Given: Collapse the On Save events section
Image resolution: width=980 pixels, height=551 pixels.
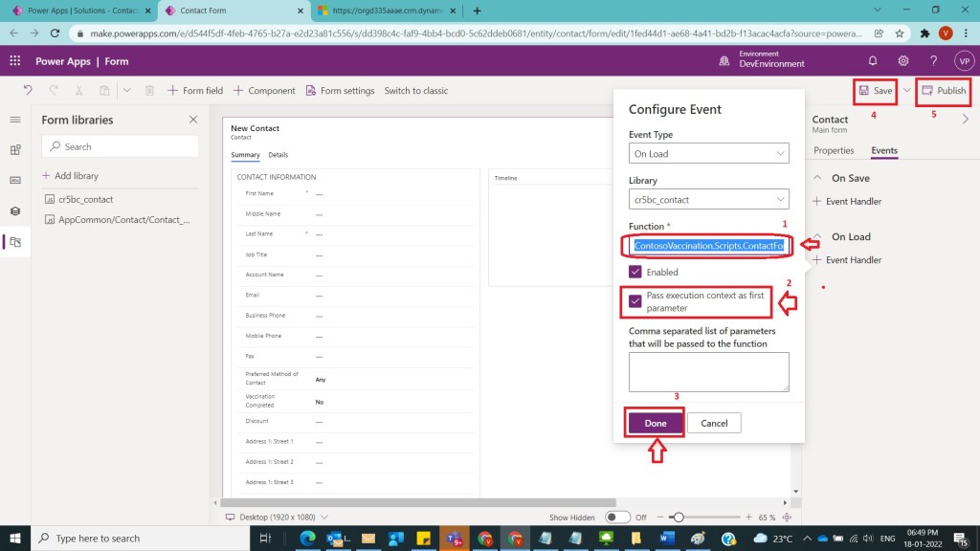Looking at the screenshot, I should pos(818,178).
